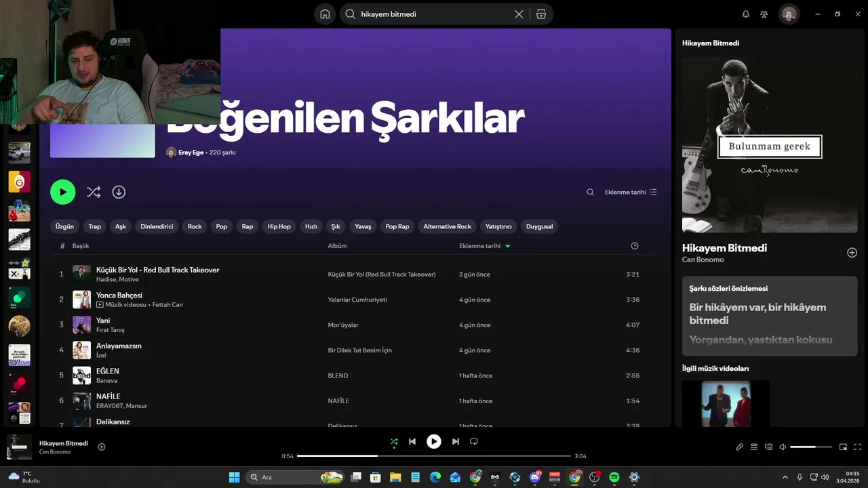The height and width of the screenshot is (488, 868).
Task: Open Can Bonomo artist link in right panel
Action: (x=703, y=260)
